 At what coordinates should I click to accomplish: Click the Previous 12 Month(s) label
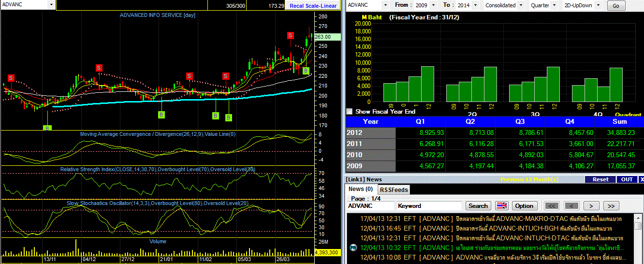[x=530, y=179]
